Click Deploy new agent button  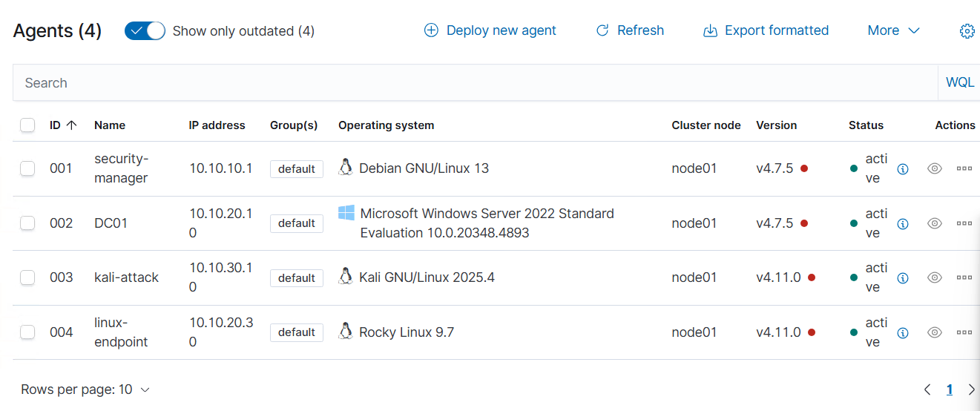[490, 30]
